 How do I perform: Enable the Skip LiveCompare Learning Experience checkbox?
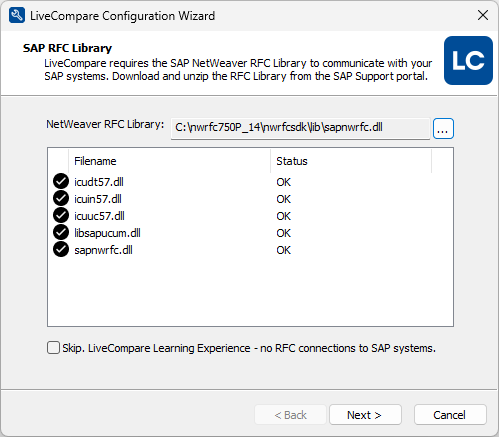[x=53, y=348]
